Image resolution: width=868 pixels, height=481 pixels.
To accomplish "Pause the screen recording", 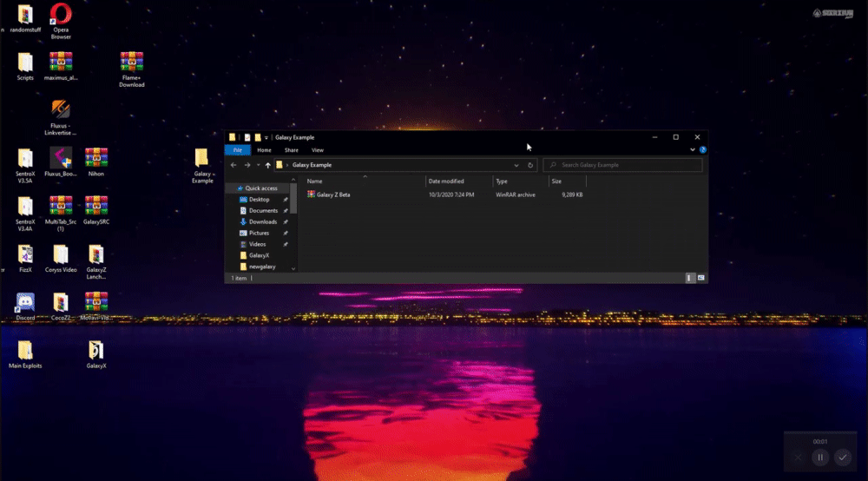I will (x=820, y=458).
